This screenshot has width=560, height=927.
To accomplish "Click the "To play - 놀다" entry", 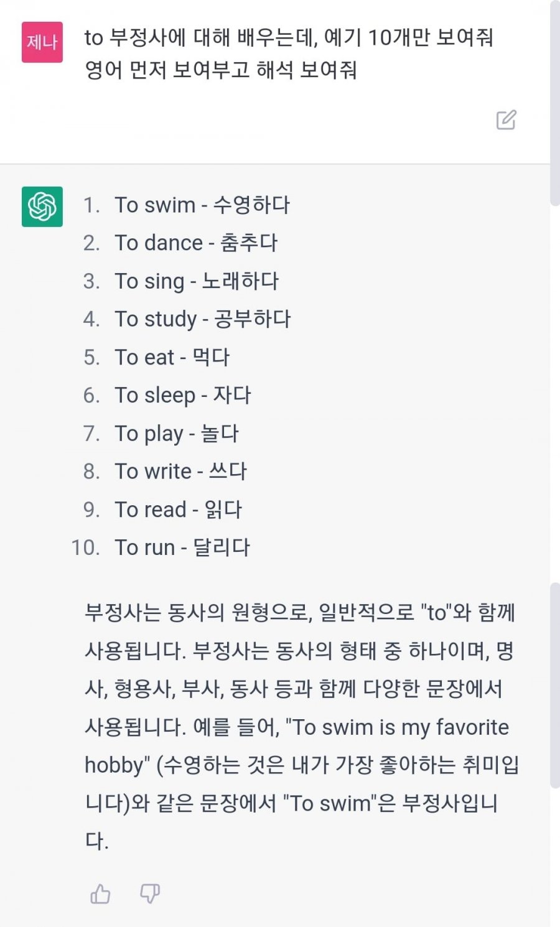I will [176, 434].
